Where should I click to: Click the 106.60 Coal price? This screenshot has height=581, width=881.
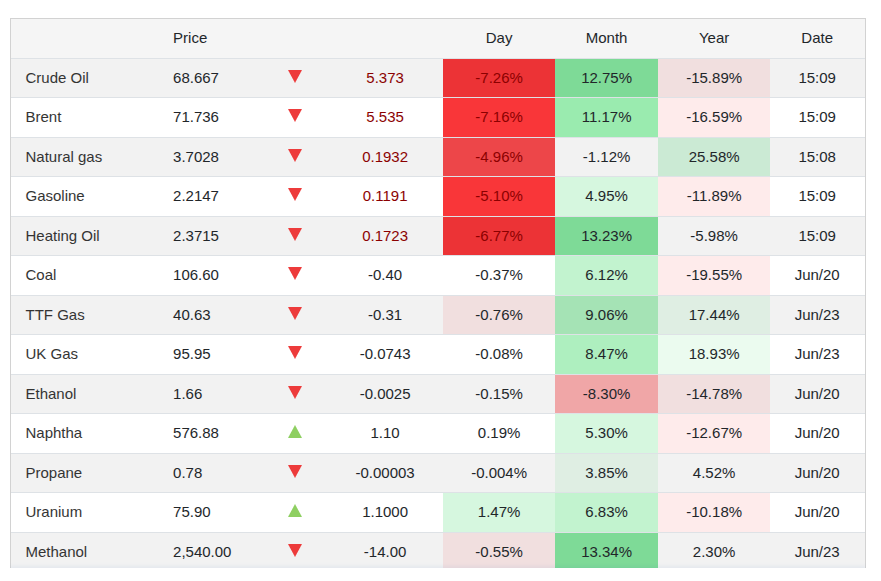[196, 275]
